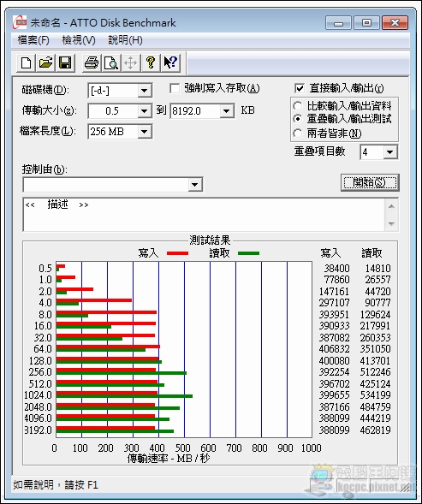Expand the 磁碟機 drive dropdown

[x=145, y=91]
